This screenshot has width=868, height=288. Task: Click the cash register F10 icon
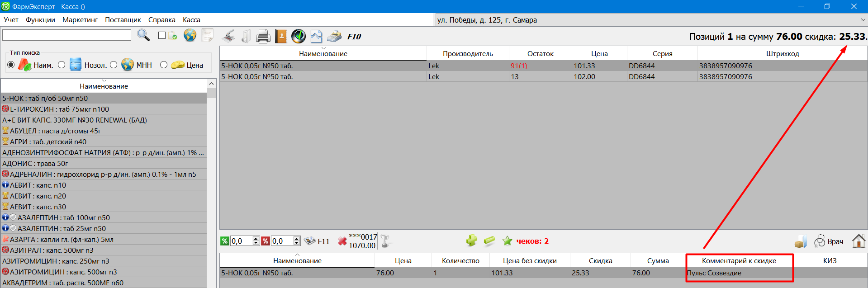[x=334, y=36]
